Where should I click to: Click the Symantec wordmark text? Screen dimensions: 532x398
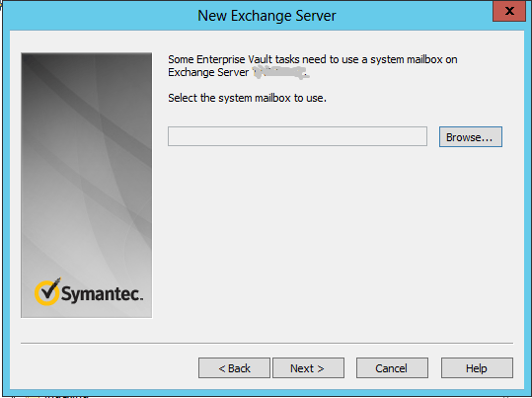tap(102, 294)
